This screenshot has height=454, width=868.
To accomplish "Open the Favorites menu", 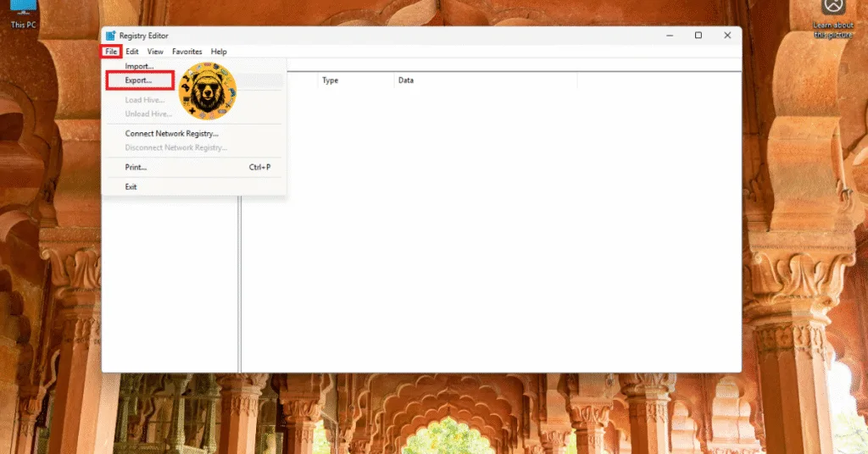I will coord(187,52).
